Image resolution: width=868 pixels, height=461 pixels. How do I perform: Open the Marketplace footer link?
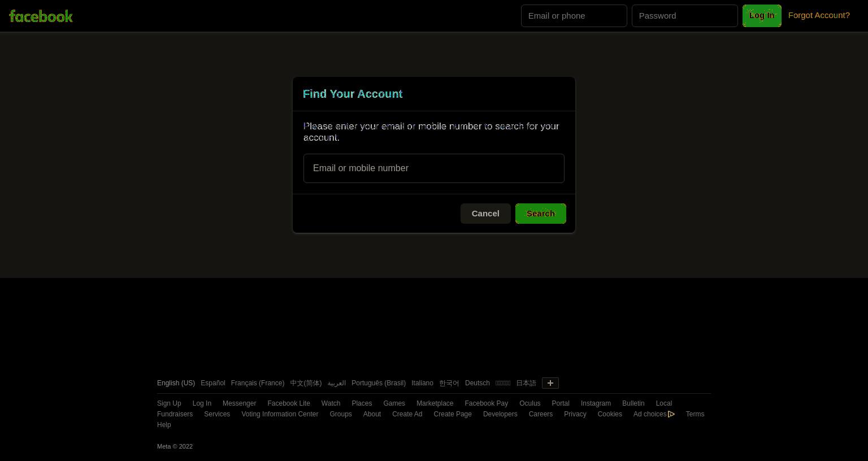coord(435,403)
